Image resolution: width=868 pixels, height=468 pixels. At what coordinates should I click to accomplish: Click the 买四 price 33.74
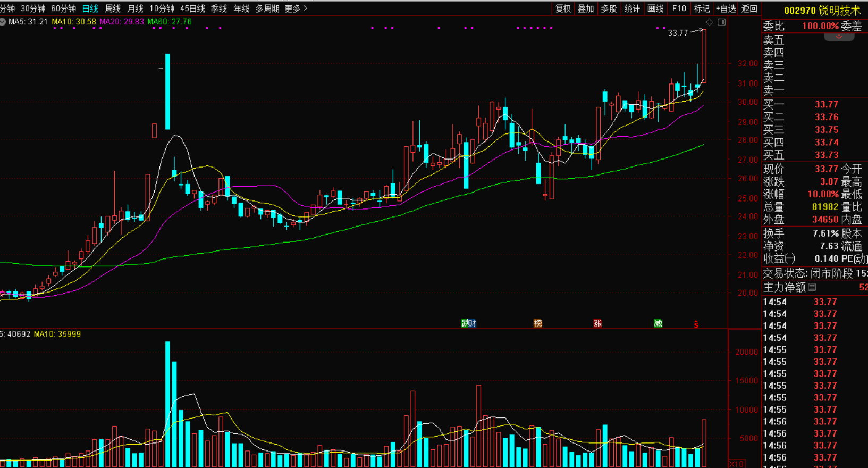[x=827, y=143]
